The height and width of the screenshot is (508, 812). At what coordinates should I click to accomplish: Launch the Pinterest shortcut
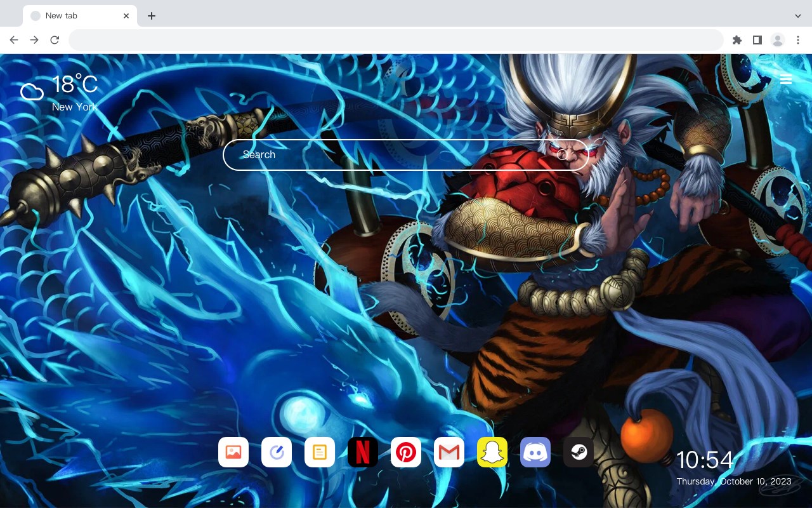pyautogui.click(x=406, y=452)
